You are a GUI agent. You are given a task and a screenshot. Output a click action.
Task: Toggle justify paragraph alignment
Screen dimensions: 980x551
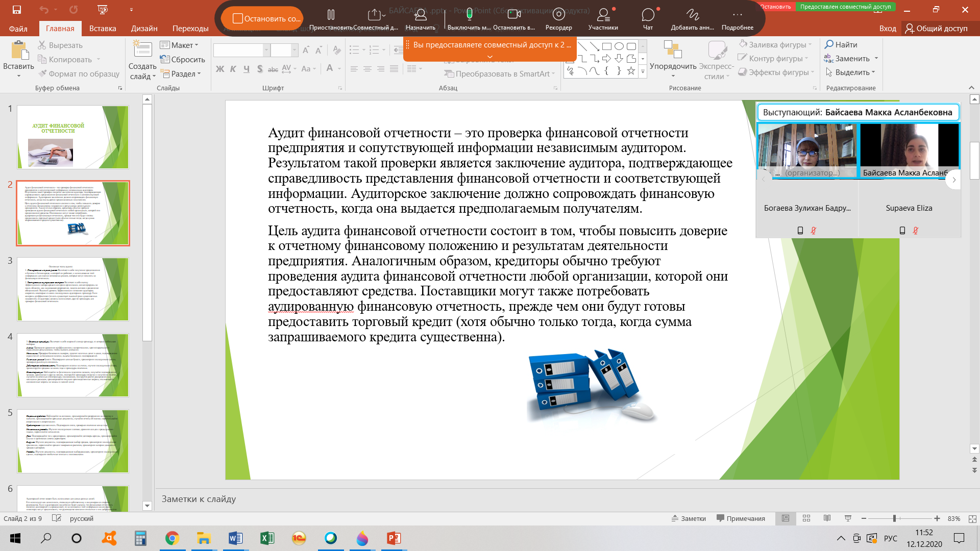[394, 69]
